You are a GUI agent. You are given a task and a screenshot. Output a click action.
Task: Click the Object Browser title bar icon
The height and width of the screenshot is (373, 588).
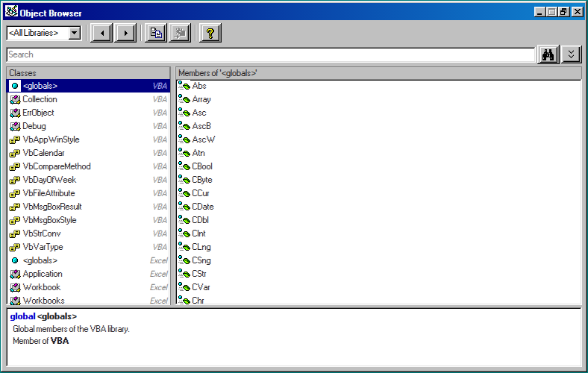tap(11, 12)
